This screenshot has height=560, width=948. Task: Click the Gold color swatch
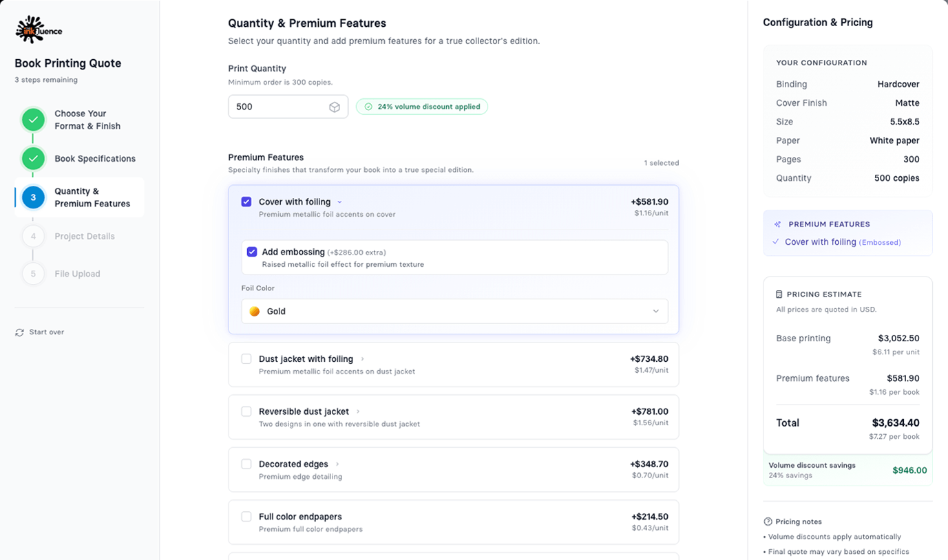pos(255,311)
